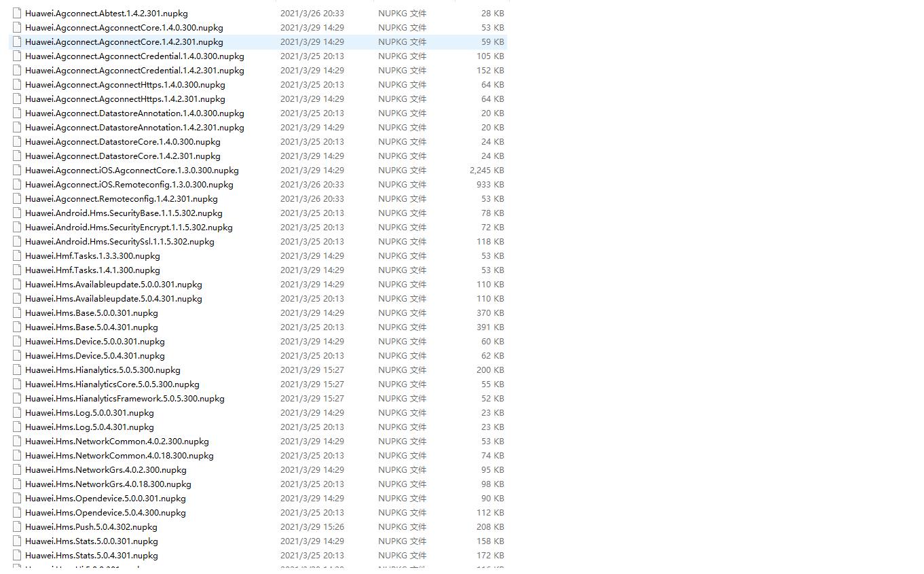This screenshot has width=924, height=574.
Task: Click file icon of Huawei.Android.Hms.SecurityBase.1.1.5.302.nupkg
Action: coord(17,213)
